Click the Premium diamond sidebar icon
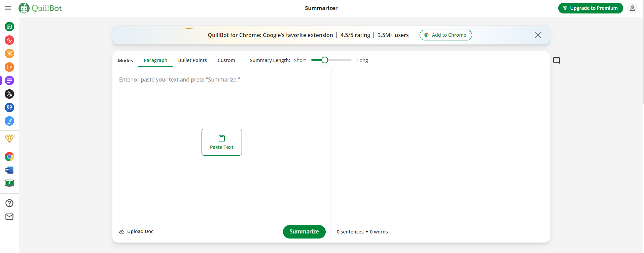Viewport: 644px width, 253px height. [9, 138]
